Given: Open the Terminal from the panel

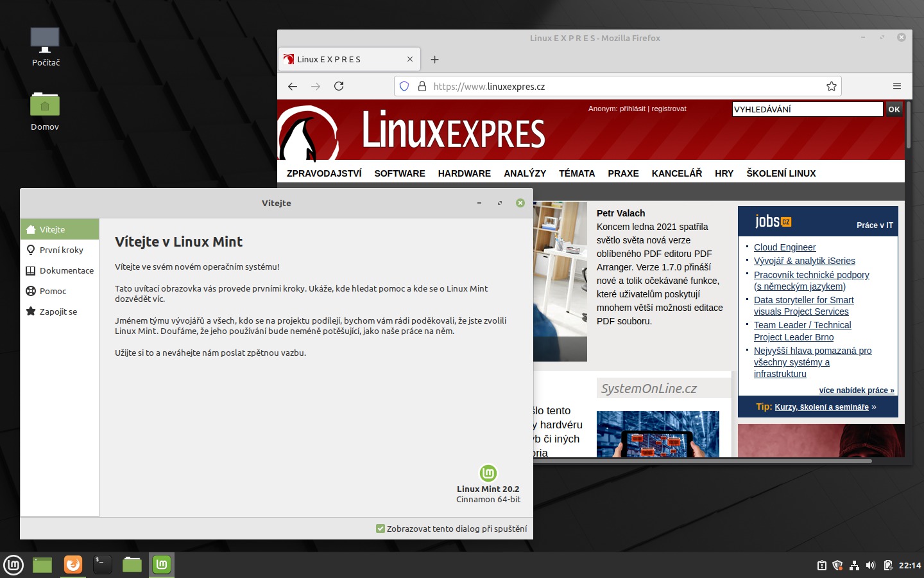Looking at the screenshot, I should point(103,565).
